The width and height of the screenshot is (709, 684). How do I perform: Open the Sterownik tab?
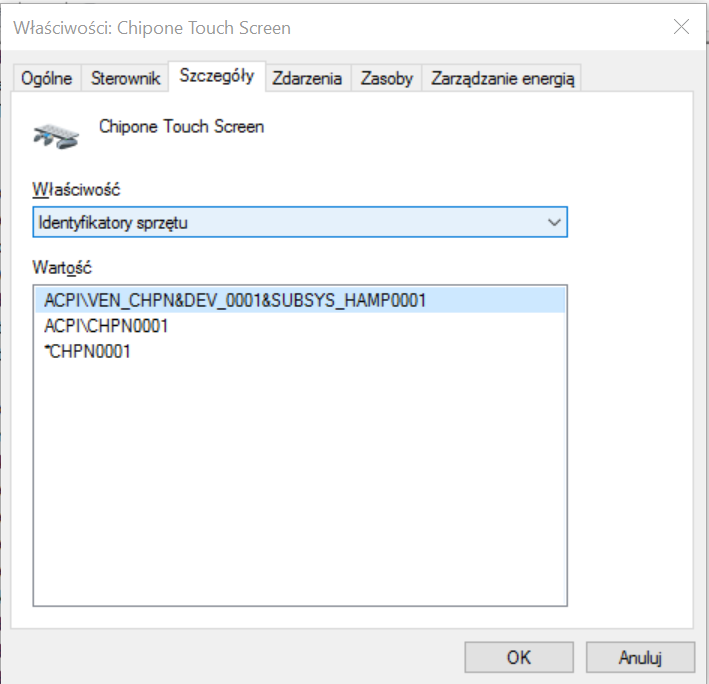tap(125, 78)
